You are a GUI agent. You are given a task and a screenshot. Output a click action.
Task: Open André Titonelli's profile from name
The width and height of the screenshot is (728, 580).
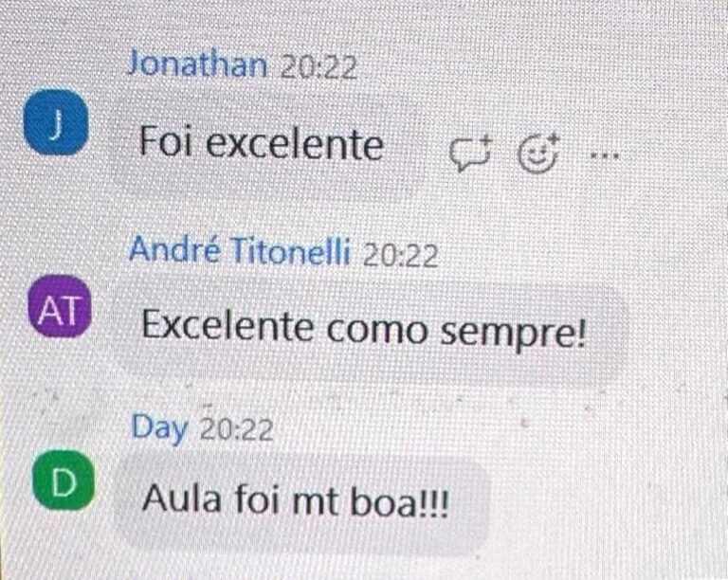[x=239, y=249]
